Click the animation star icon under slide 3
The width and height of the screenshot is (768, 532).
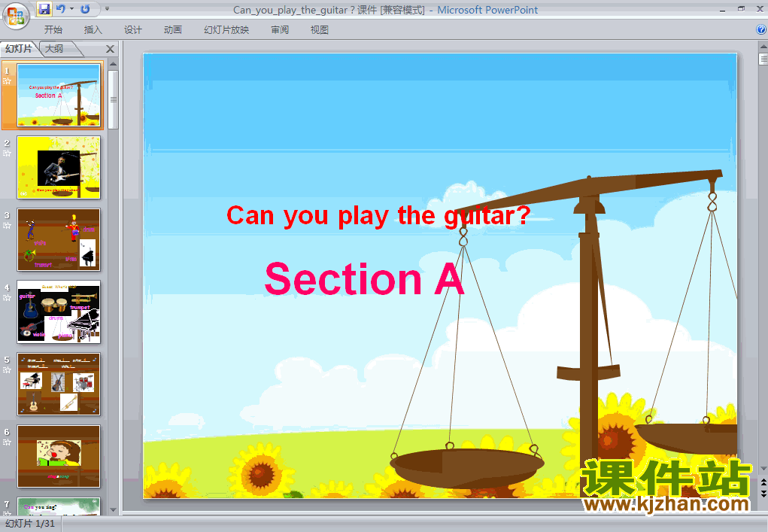pos(7,226)
